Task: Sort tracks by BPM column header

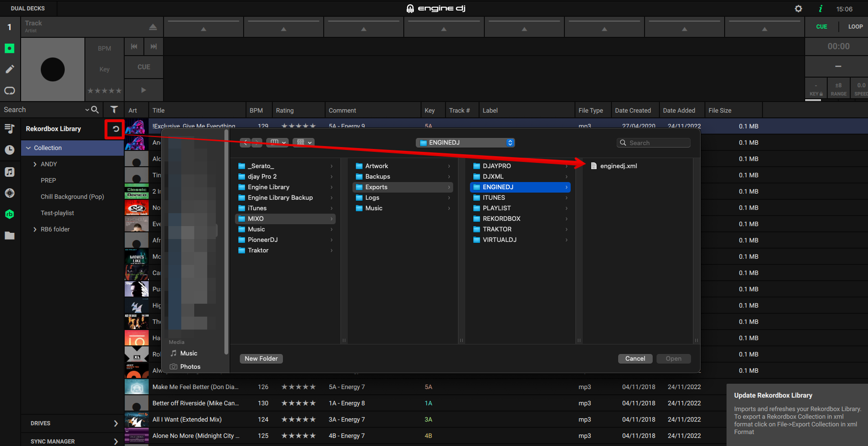Action: (x=256, y=110)
